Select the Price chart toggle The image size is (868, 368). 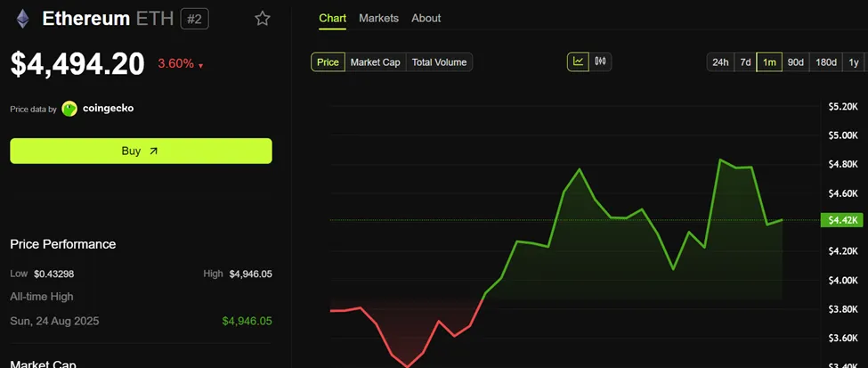[328, 62]
